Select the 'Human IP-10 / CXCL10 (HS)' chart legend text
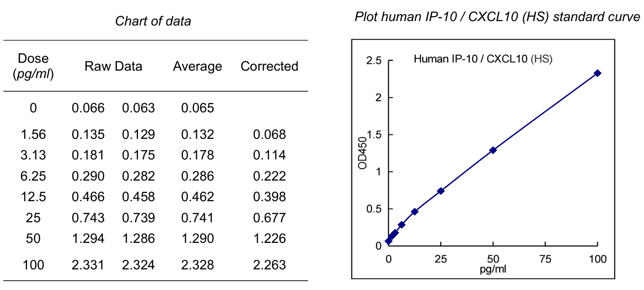644x290 pixels. coord(483,59)
